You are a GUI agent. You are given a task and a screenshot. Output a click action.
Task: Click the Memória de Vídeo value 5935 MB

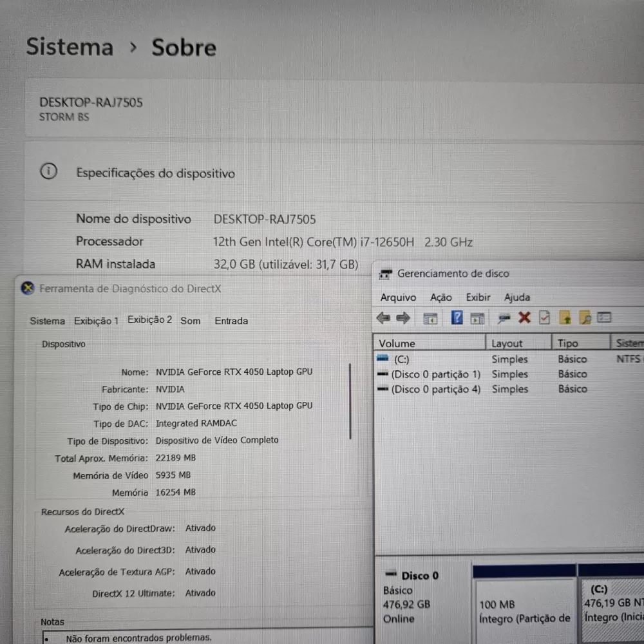[173, 475]
